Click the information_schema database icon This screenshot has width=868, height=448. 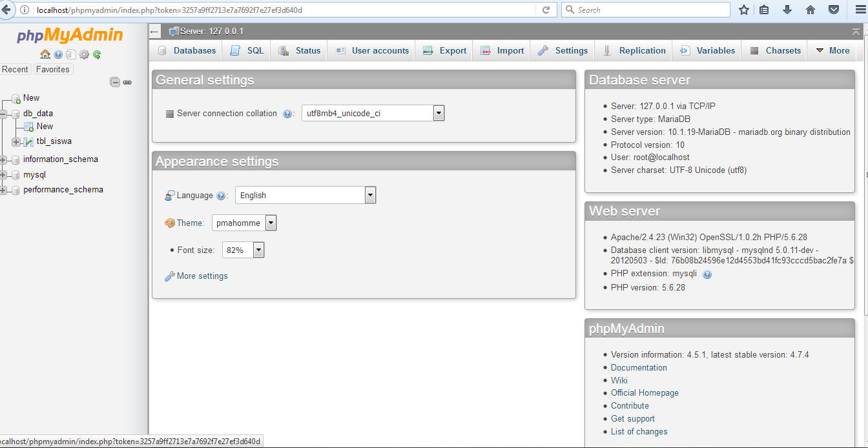coord(15,159)
